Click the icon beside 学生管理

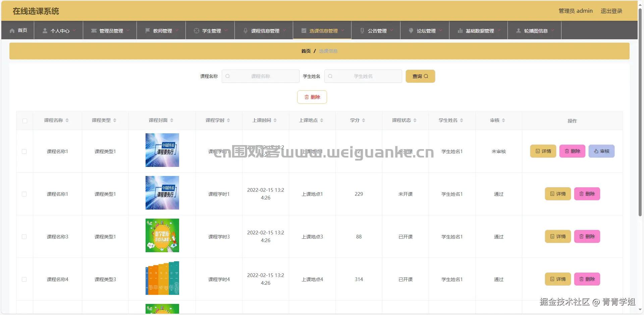tap(197, 31)
